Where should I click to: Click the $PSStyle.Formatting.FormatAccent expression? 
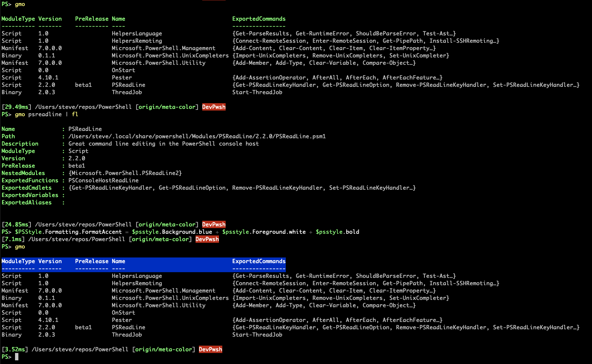(68, 232)
